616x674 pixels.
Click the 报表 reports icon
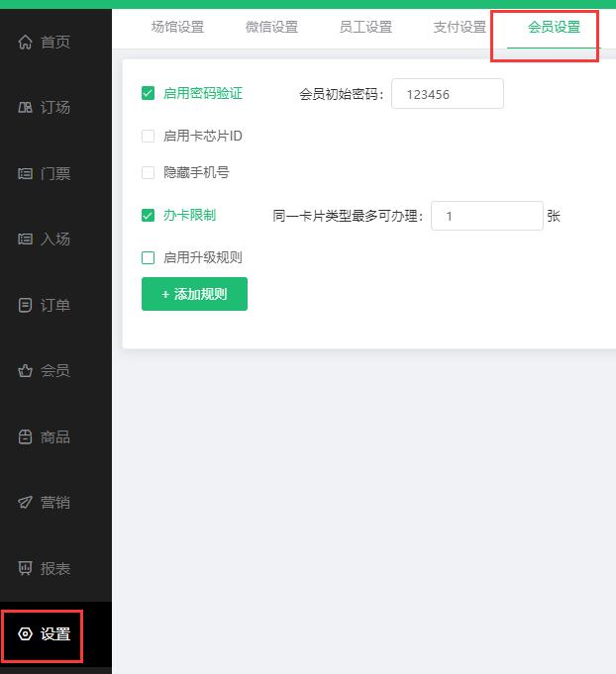25,568
